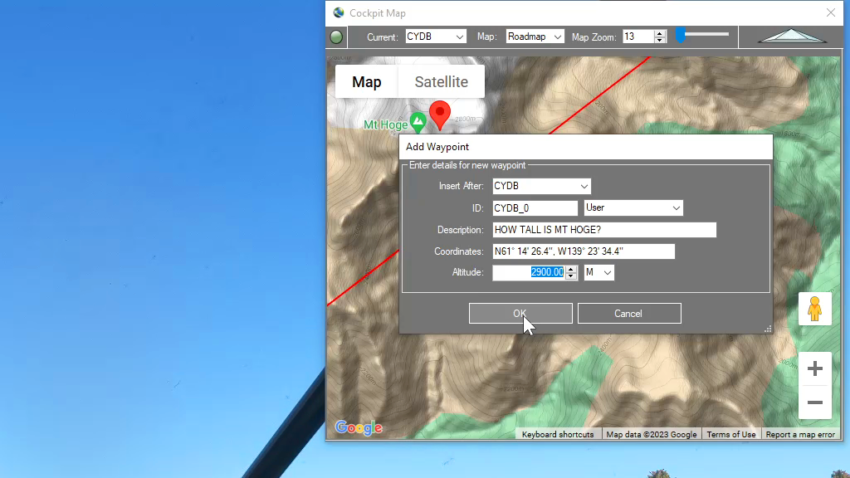Click the red map pin marker
Screen dimensions: 850x478
click(439, 113)
